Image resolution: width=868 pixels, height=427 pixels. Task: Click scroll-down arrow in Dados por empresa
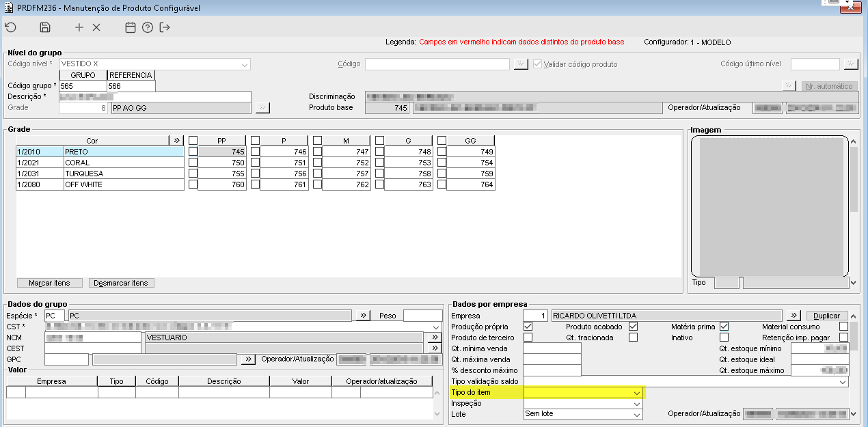[854, 413]
